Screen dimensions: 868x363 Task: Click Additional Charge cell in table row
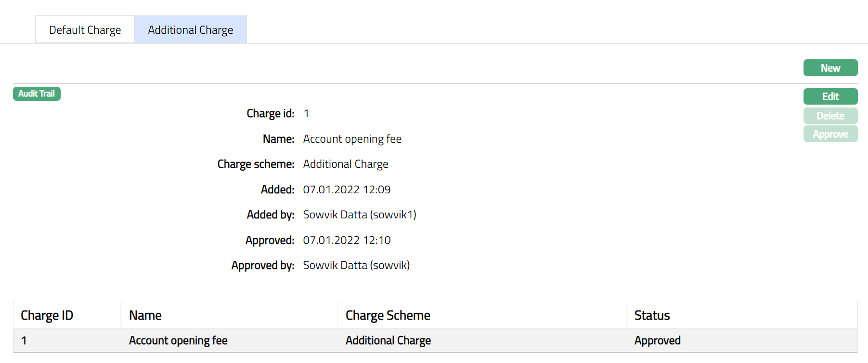[388, 340]
